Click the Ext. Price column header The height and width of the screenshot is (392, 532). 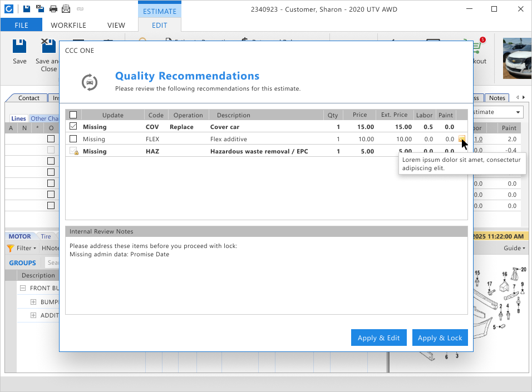tap(394, 115)
